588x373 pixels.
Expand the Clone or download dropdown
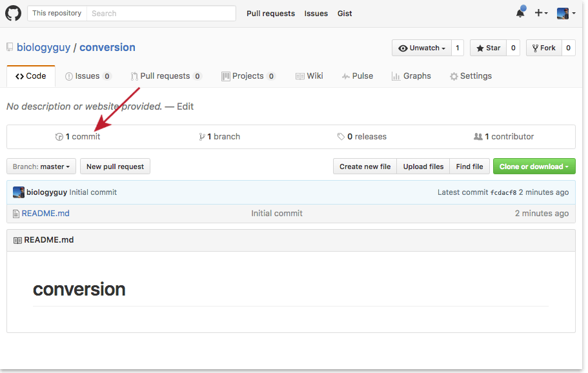534,166
